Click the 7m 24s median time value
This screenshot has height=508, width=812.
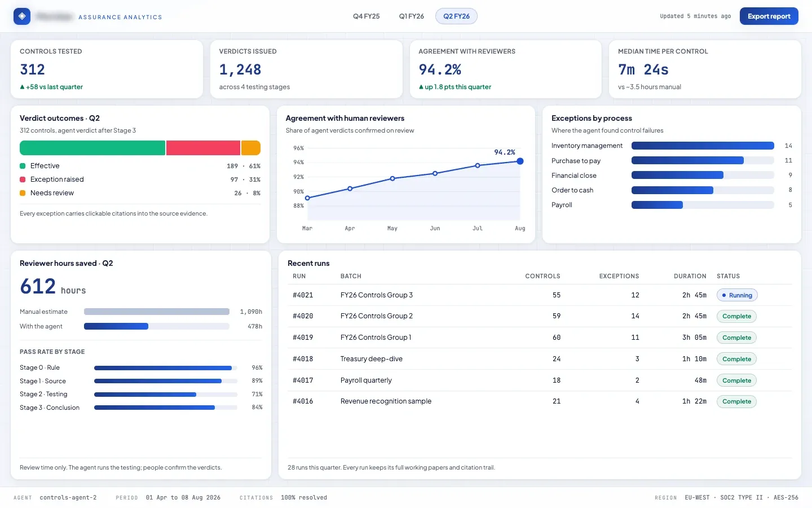coord(643,69)
